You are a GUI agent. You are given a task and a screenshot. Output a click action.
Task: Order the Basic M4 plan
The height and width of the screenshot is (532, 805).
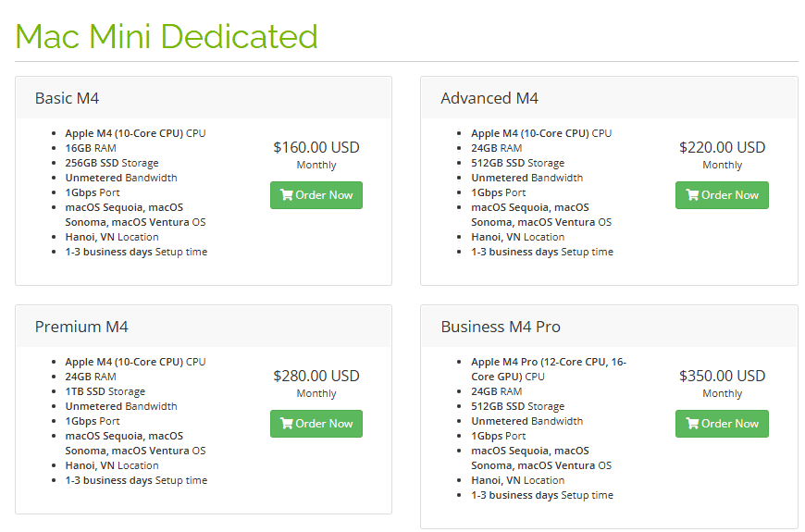(316, 195)
